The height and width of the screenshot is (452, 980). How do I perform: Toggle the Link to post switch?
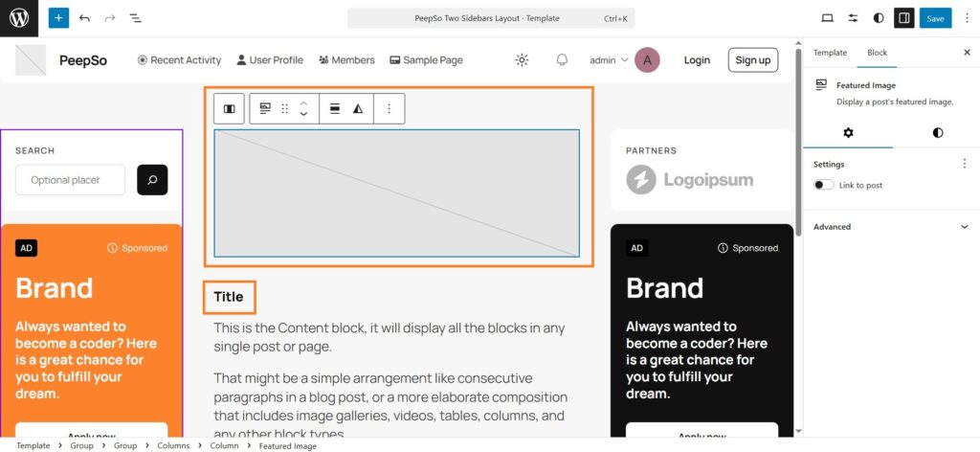[824, 185]
